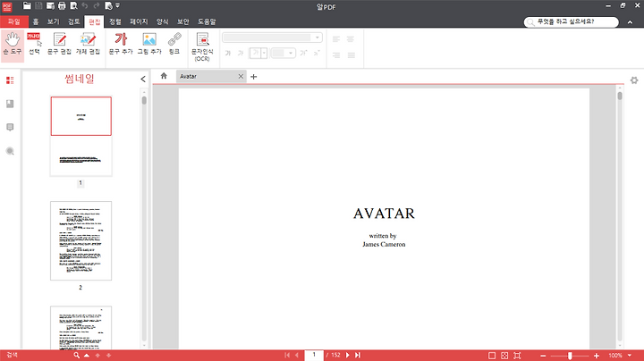Select page 2 thumbnail

(80, 240)
